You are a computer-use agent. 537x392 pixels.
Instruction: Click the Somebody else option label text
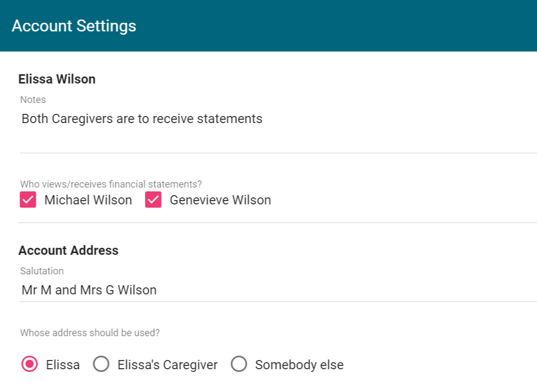pos(299,365)
